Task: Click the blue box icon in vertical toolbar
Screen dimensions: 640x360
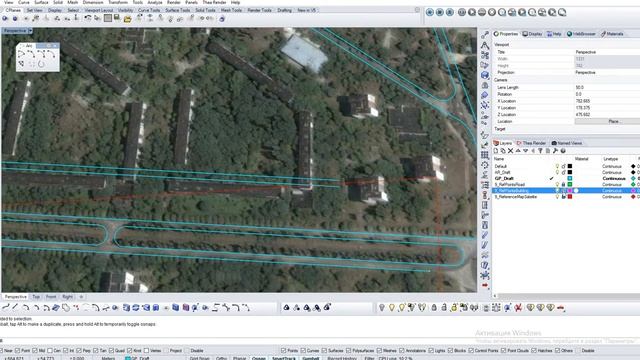Action: tap(485, 75)
